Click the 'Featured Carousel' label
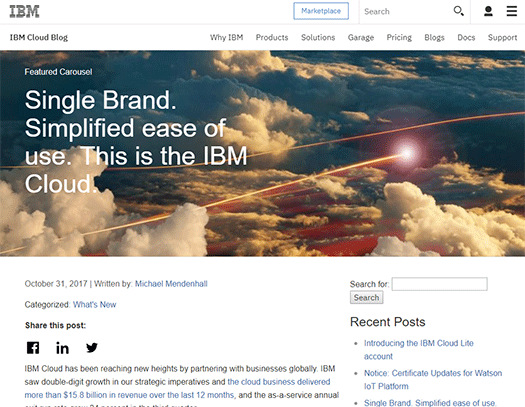This screenshot has height=407, width=525. coord(58,72)
